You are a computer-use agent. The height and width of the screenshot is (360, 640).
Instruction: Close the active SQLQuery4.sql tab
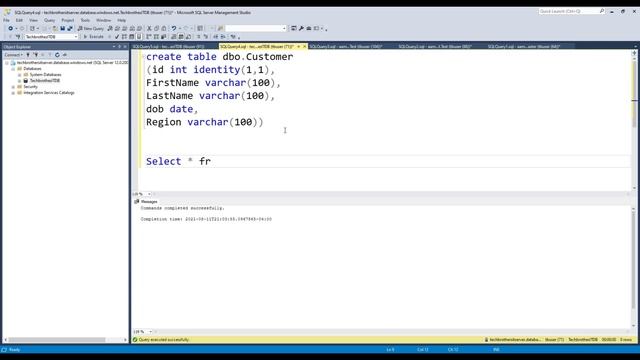304,47
